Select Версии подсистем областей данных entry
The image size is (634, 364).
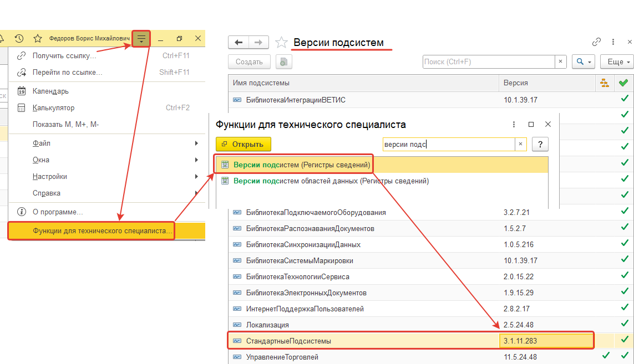(x=381, y=181)
